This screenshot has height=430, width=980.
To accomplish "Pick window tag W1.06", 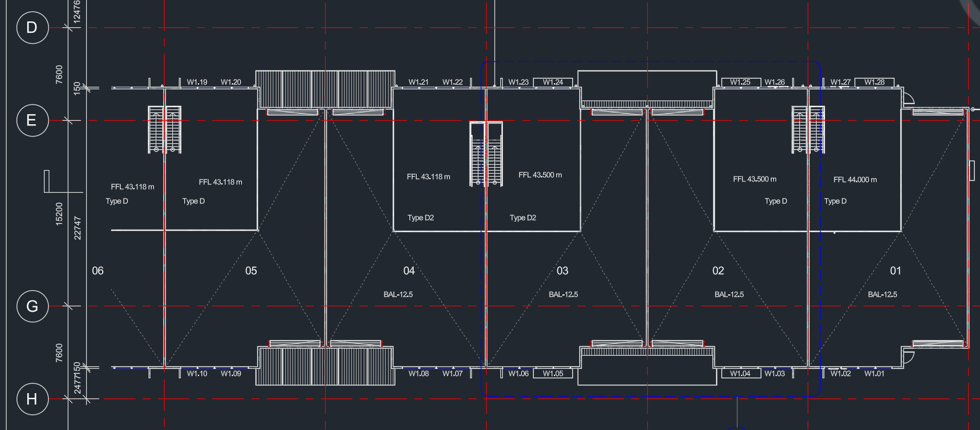I will pyautogui.click(x=519, y=373).
